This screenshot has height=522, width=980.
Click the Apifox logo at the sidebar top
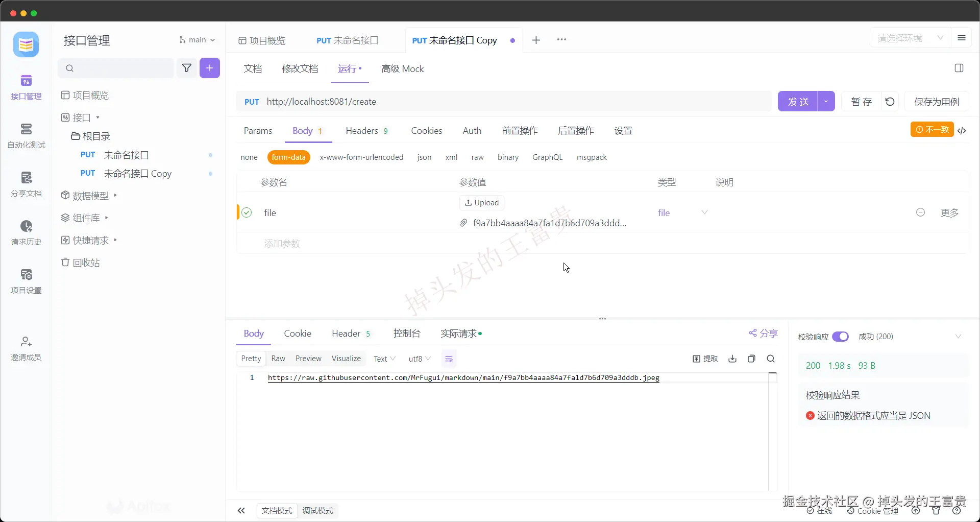pos(26,44)
